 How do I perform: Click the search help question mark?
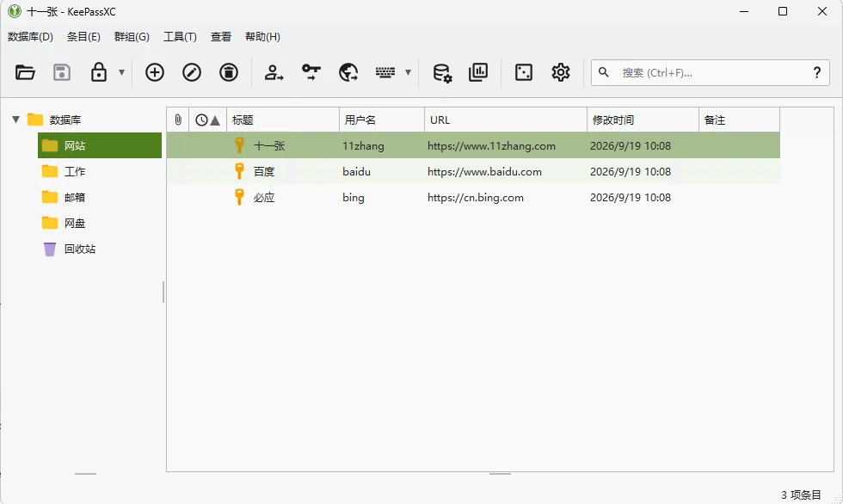pos(817,72)
